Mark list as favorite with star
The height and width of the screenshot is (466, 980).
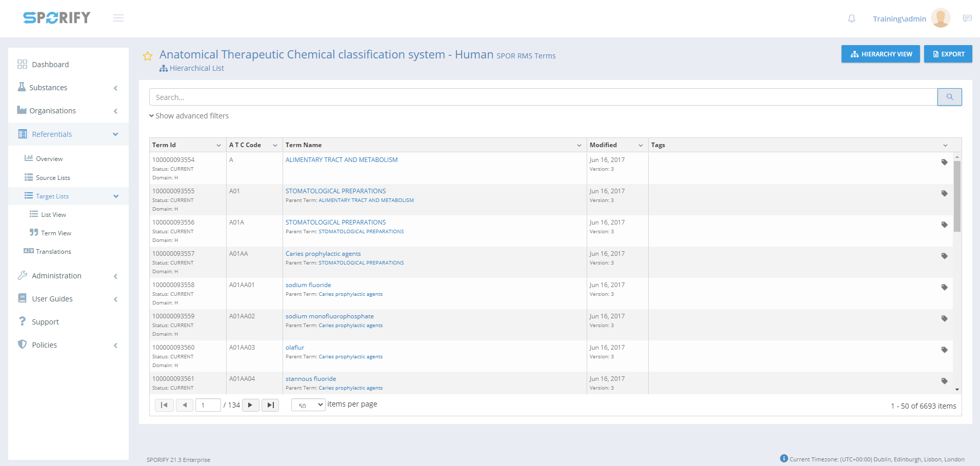click(x=148, y=56)
